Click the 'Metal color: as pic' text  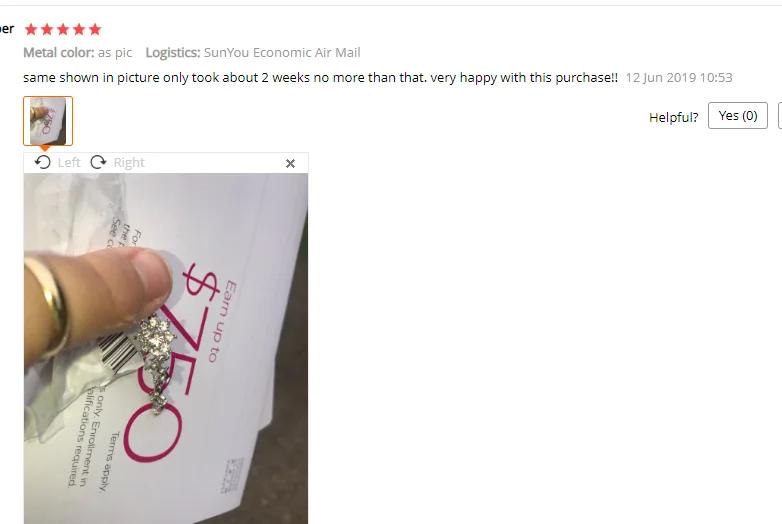point(78,52)
